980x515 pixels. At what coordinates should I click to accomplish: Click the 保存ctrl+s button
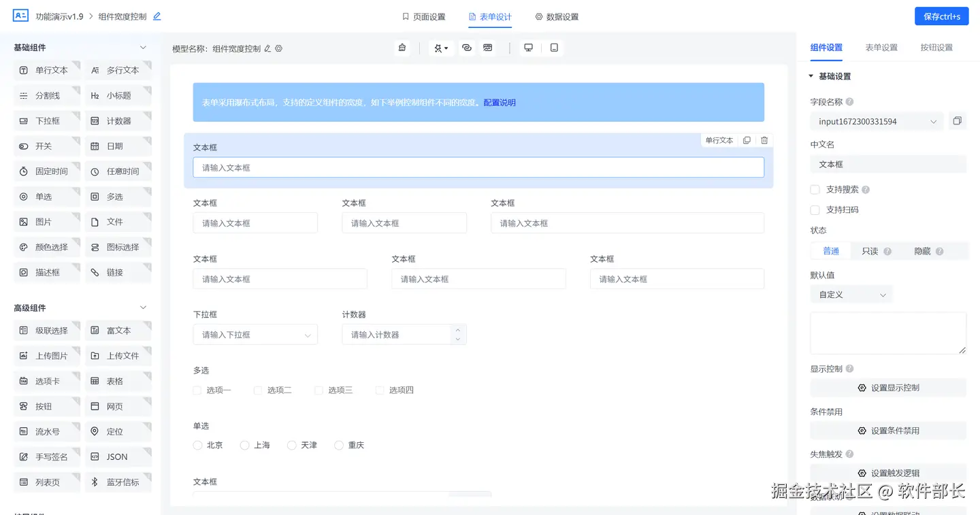coord(942,16)
